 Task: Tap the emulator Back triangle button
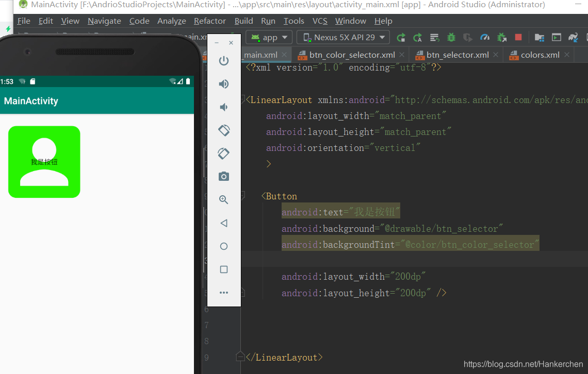coord(224,223)
